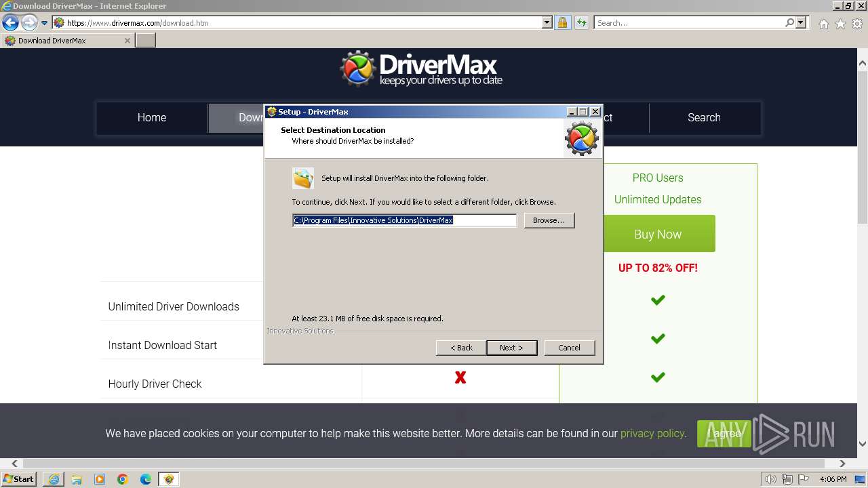
Task: Open the File Explorer taskbar icon
Action: 77,479
